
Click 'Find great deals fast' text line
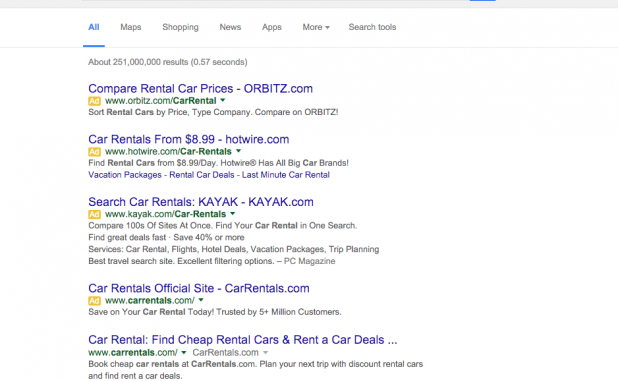[x=166, y=238]
